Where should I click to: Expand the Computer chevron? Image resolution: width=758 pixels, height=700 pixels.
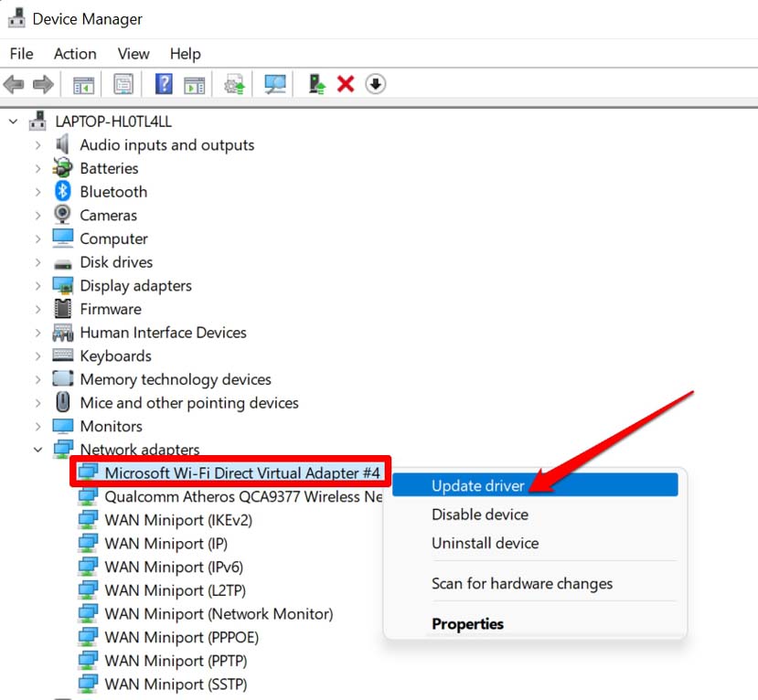point(37,239)
